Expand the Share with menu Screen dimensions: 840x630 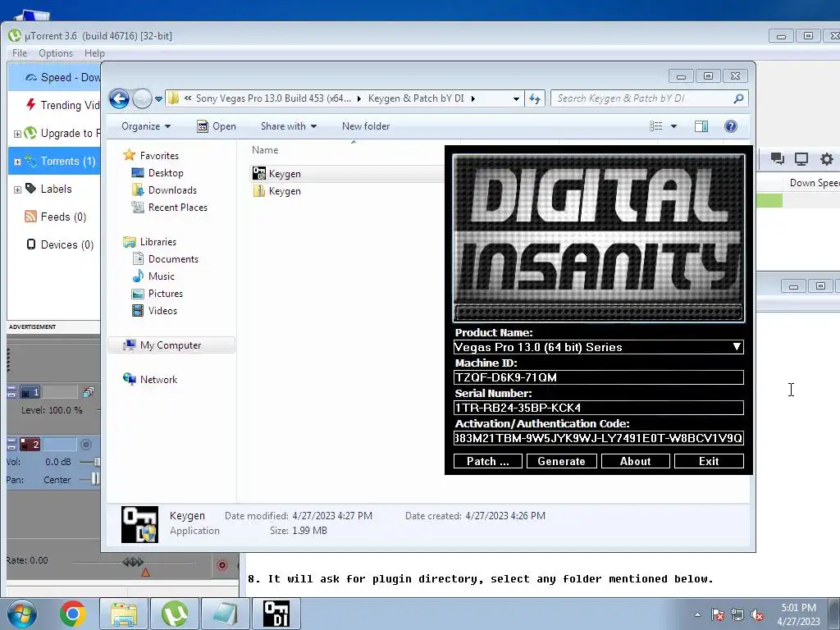pyautogui.click(x=289, y=126)
